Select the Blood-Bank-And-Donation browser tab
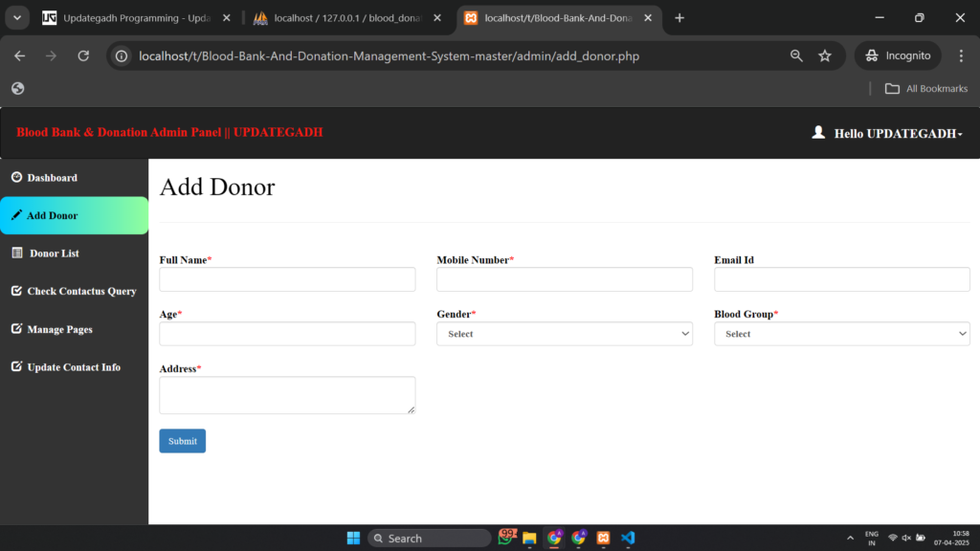The width and height of the screenshot is (980, 551). 558,18
